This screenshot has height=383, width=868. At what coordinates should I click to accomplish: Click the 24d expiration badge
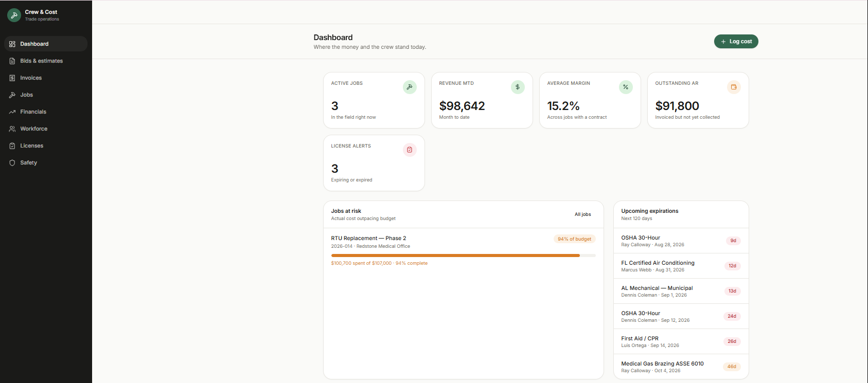click(x=732, y=316)
